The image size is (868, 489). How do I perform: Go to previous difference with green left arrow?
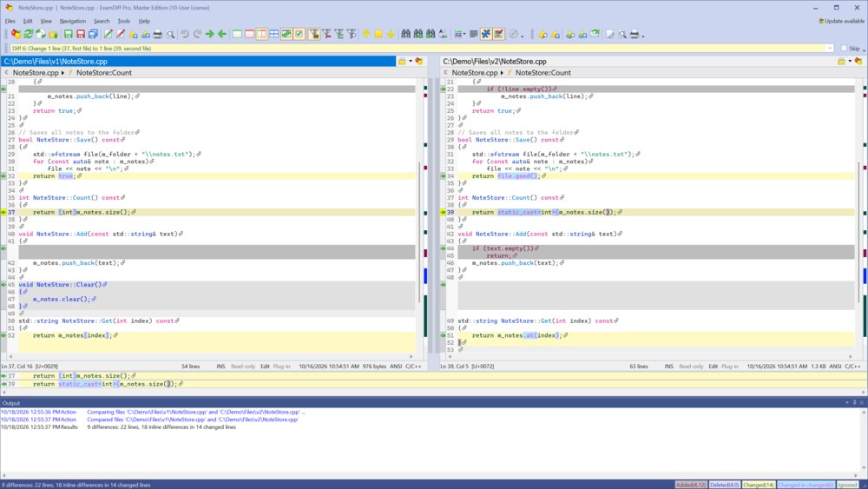point(222,35)
